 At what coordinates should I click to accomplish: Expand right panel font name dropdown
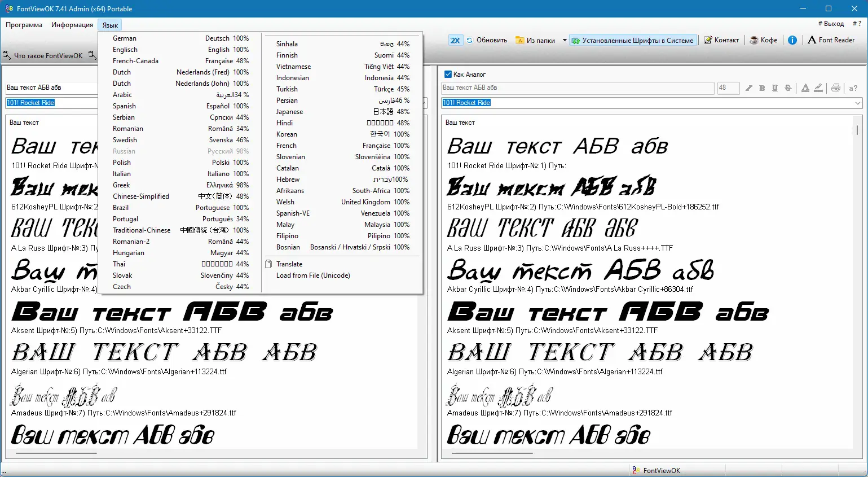click(858, 103)
